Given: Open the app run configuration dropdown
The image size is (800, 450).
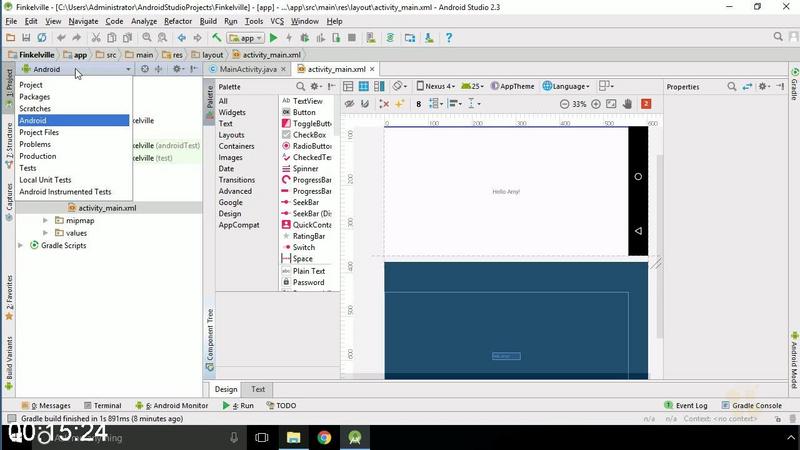Looking at the screenshot, I should 246,38.
